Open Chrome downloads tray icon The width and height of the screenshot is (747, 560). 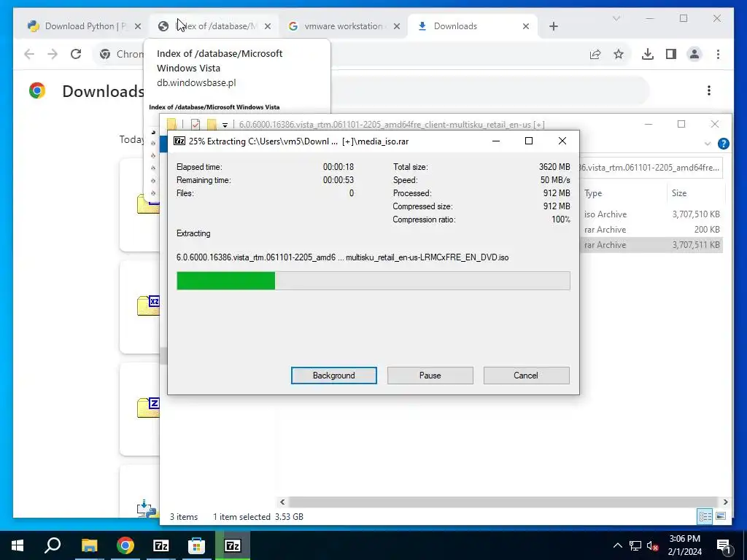pyautogui.click(x=648, y=54)
